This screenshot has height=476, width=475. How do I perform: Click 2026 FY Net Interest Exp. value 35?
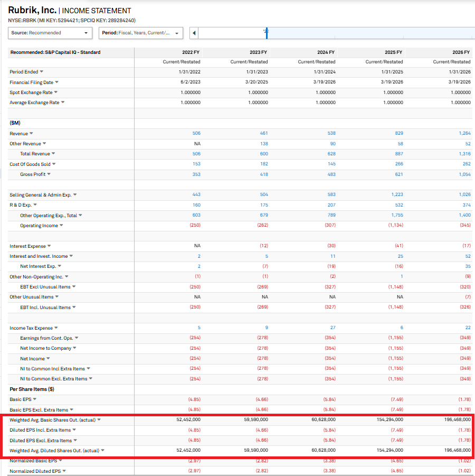tap(468, 266)
